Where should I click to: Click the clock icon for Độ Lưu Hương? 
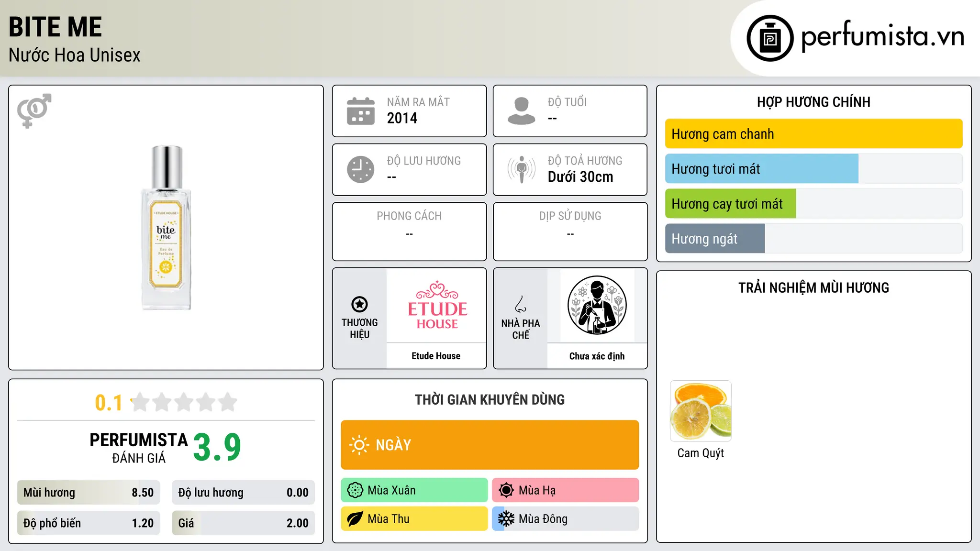click(361, 169)
